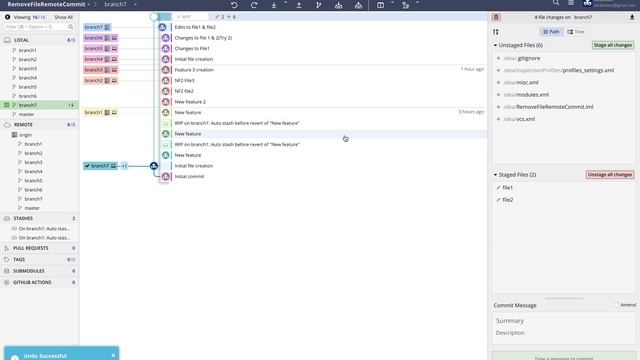
Task: Select local branch7 in sidebar
Action: (39, 105)
